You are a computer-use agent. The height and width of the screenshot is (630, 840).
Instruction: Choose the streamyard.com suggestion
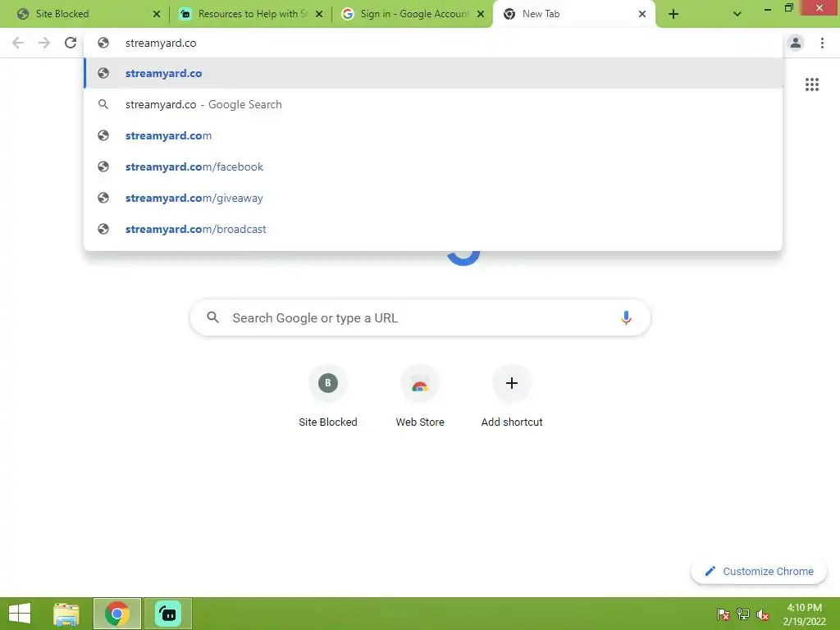(x=433, y=135)
